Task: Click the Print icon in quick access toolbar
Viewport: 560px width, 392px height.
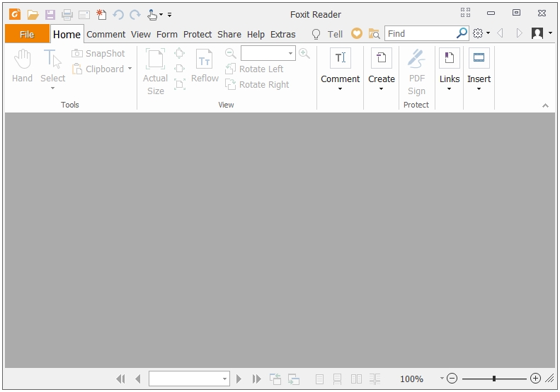Action: coord(67,15)
